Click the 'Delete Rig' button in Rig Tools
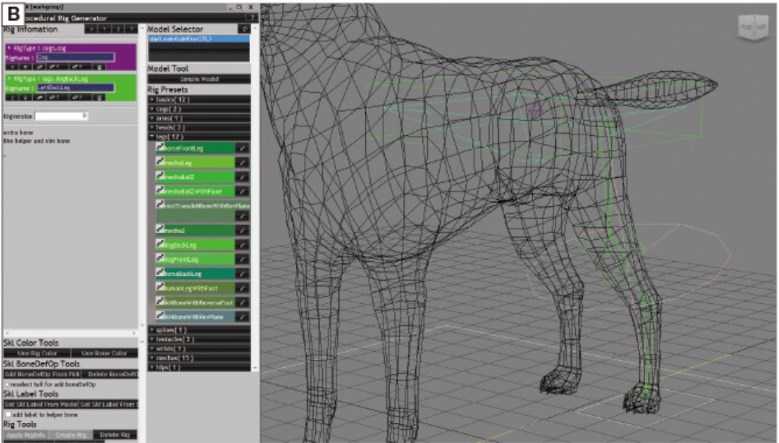Screen dimensions: 779x443 (x=115, y=435)
